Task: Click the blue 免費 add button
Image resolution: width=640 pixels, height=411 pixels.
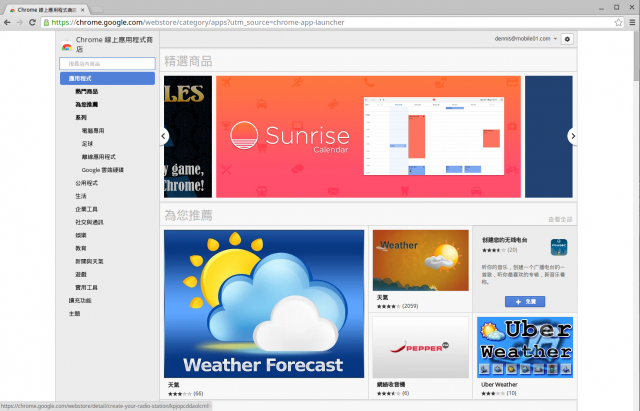Action: [525, 302]
